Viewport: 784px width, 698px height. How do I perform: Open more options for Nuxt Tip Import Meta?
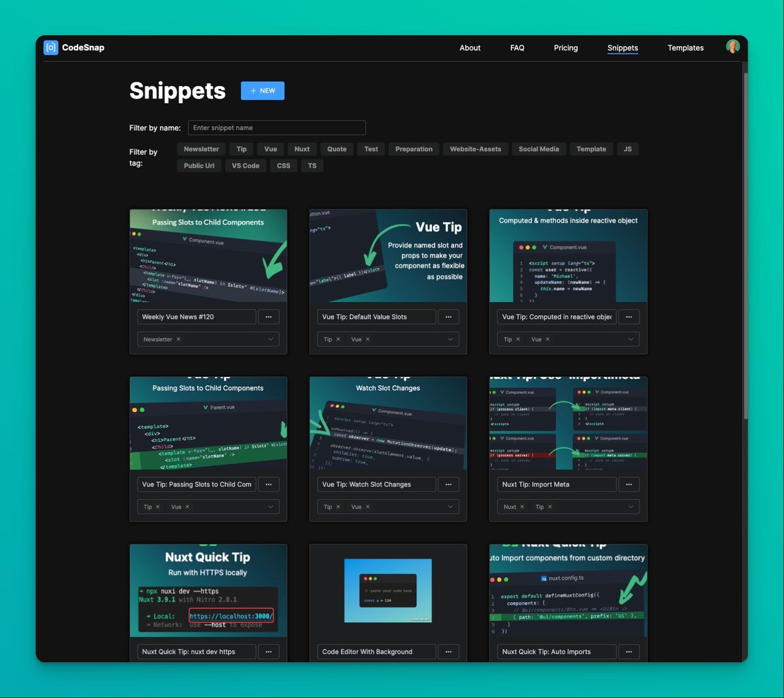point(629,484)
